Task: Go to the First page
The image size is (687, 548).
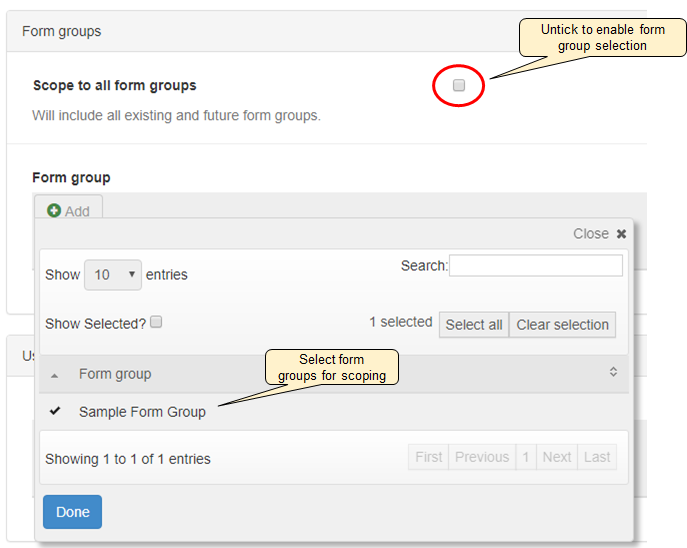Action: 428,457
